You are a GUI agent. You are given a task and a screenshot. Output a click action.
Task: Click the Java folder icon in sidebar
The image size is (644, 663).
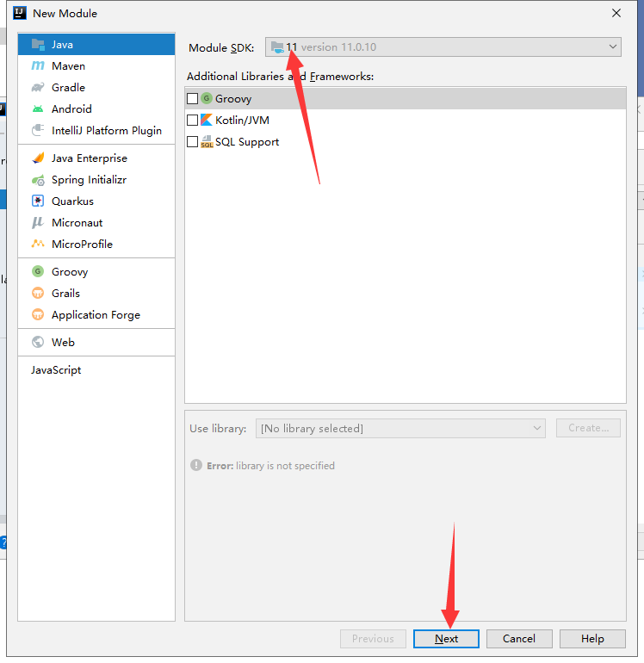[38, 45]
